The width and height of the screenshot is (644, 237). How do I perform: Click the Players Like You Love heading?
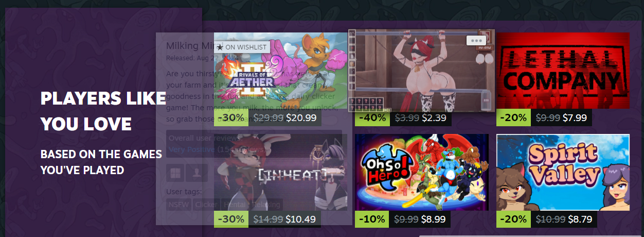(103, 111)
